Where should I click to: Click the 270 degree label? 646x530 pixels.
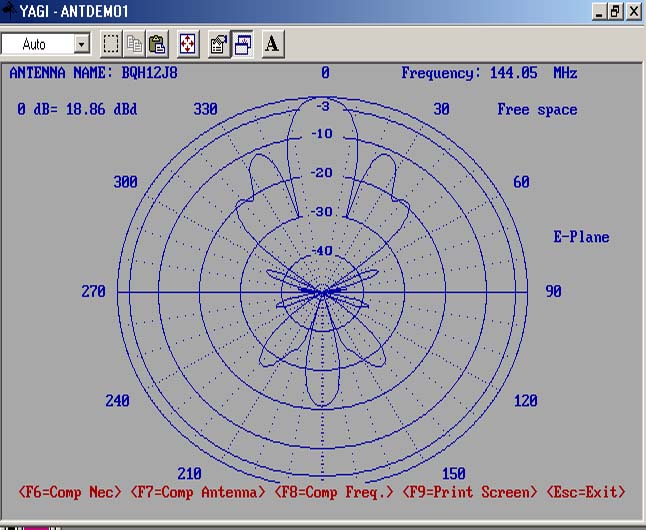[x=94, y=291]
